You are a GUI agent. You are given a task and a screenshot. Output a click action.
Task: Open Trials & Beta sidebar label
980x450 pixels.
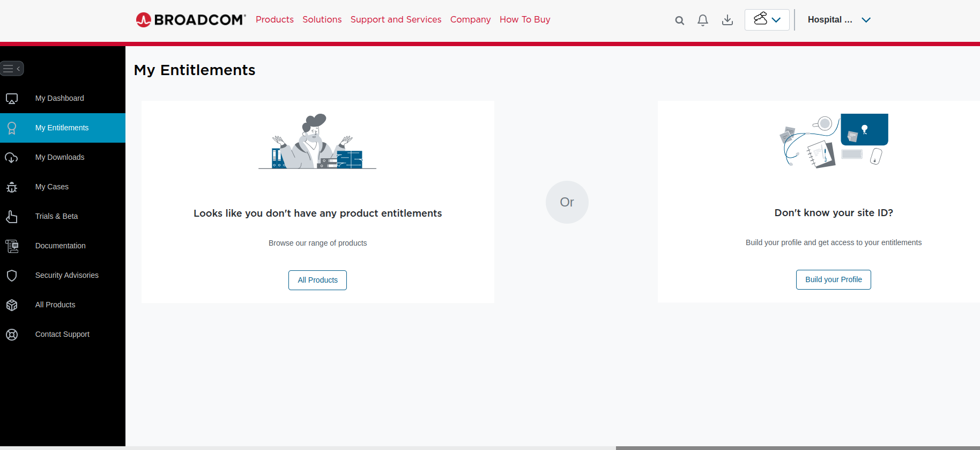click(56, 216)
